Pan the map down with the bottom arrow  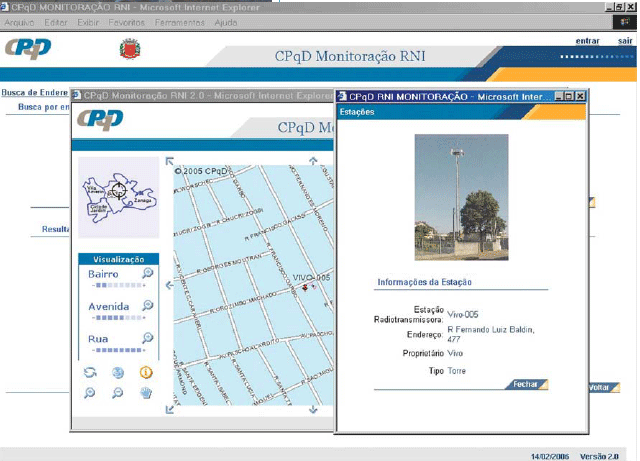313,409
